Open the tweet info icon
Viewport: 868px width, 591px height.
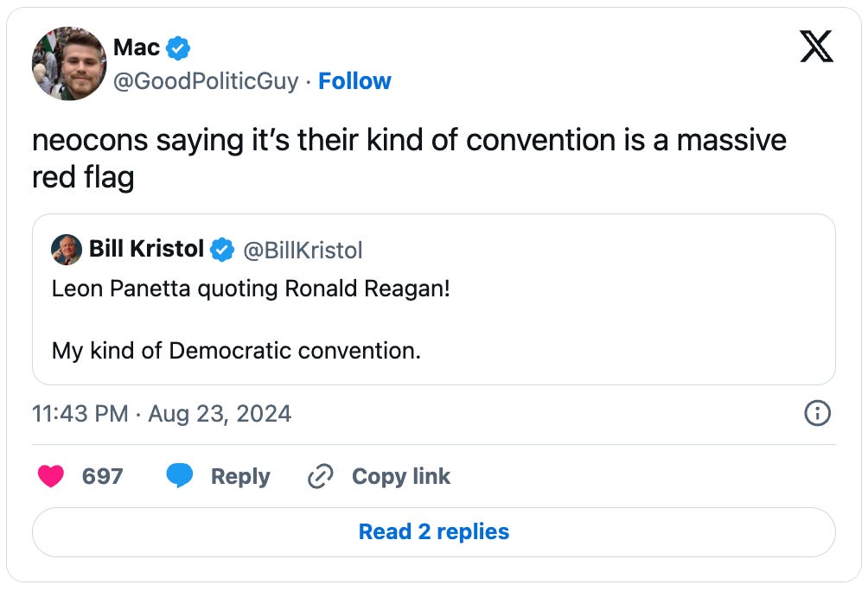coord(817,414)
